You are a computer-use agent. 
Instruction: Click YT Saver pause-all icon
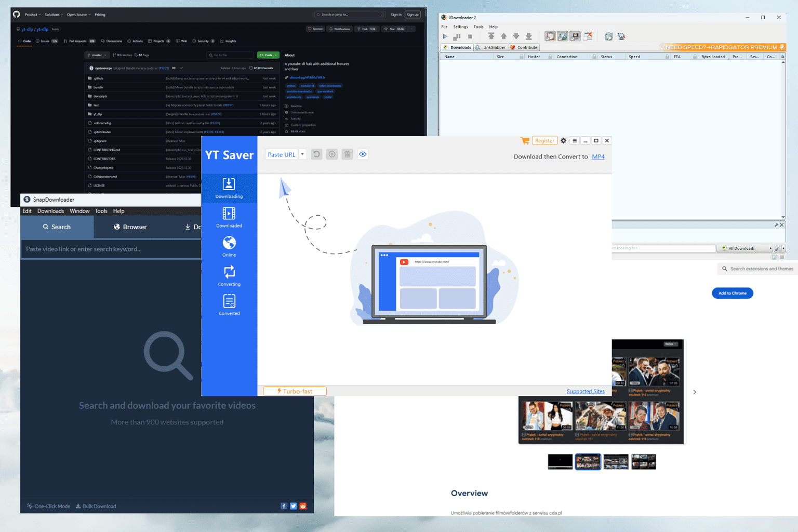click(332, 154)
